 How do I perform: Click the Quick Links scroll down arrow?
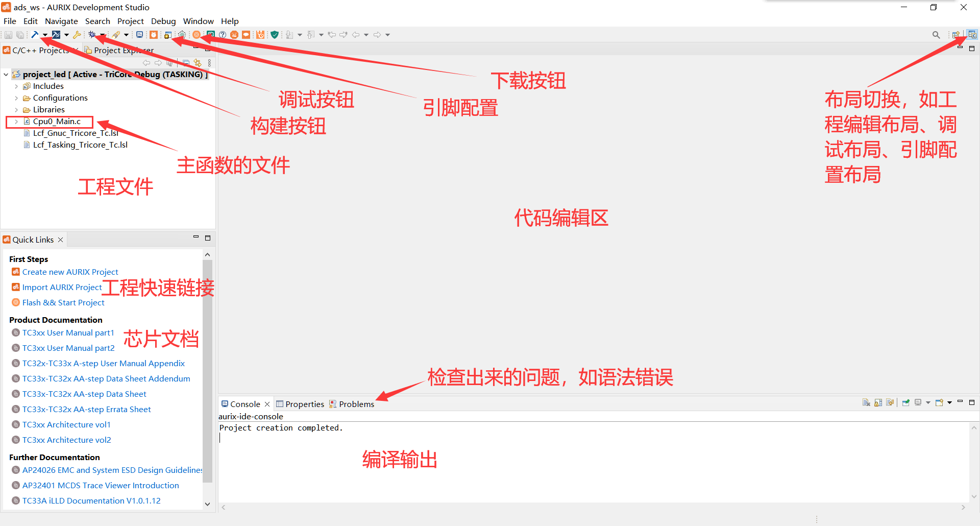207,504
